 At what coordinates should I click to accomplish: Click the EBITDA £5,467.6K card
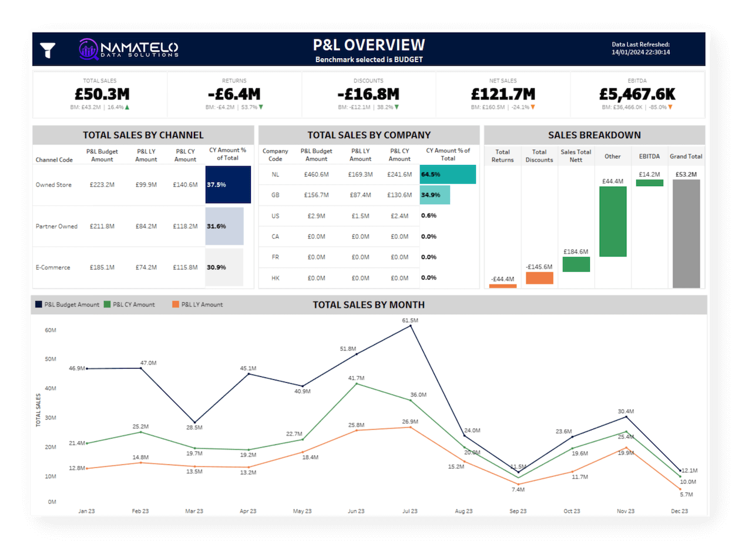pyautogui.click(x=637, y=95)
